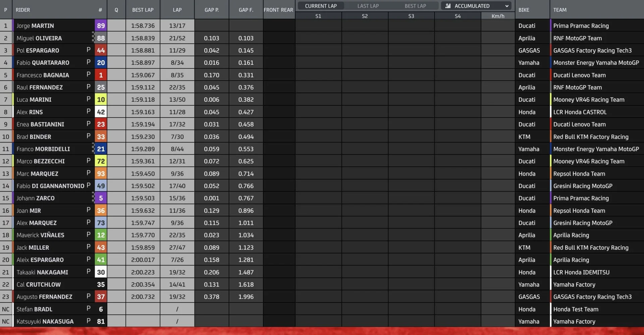The width and height of the screenshot is (644, 335).
Task: Click the LCR Honda IDEMITSU team name
Action: [x=581, y=272]
